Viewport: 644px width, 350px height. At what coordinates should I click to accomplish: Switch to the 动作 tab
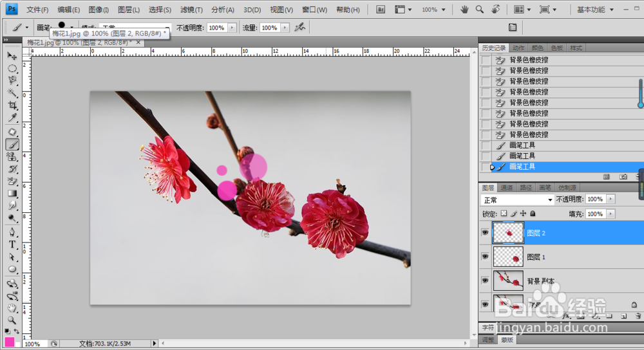518,48
